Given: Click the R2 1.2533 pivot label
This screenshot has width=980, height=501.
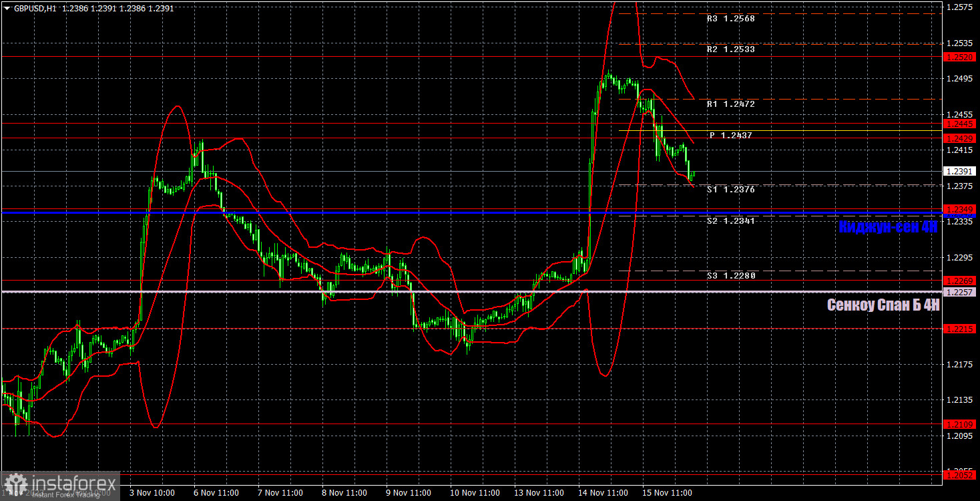Looking at the screenshot, I should (730, 49).
